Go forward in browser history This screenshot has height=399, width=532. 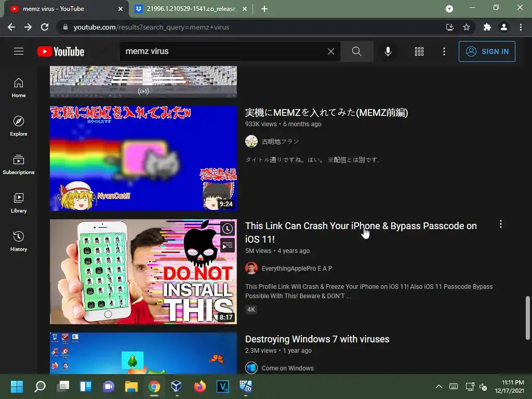28,27
